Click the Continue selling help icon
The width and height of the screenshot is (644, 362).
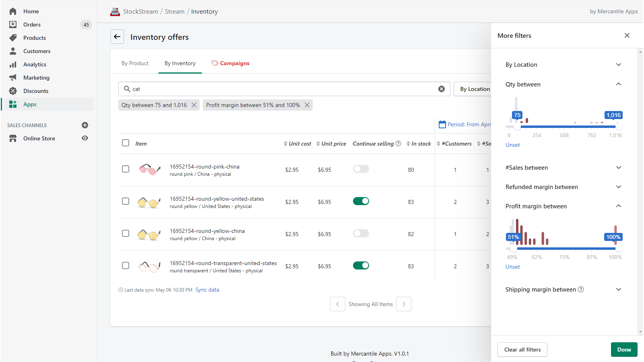pyautogui.click(x=398, y=144)
